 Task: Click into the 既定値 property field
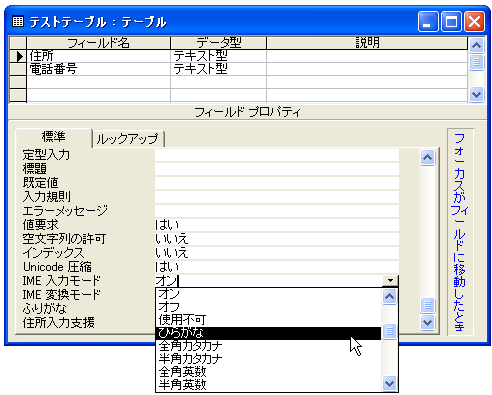[277, 183]
